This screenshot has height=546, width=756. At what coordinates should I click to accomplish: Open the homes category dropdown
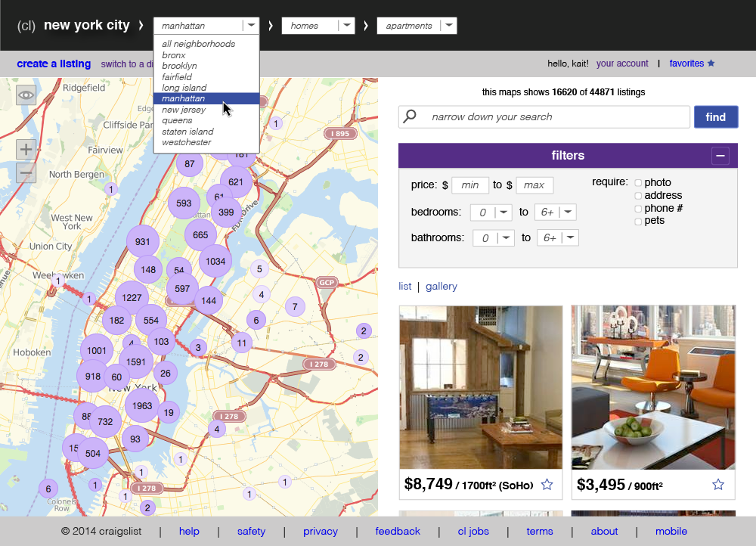(318, 26)
